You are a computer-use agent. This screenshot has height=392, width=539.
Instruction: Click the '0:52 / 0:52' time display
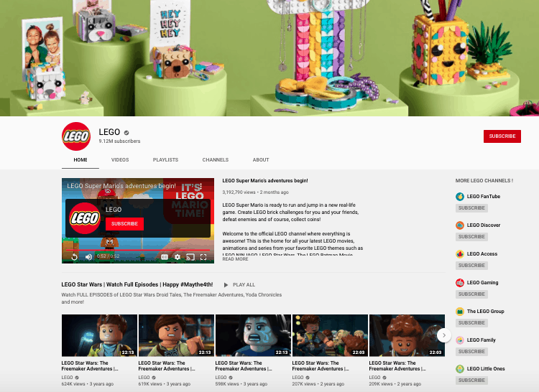coord(109,256)
